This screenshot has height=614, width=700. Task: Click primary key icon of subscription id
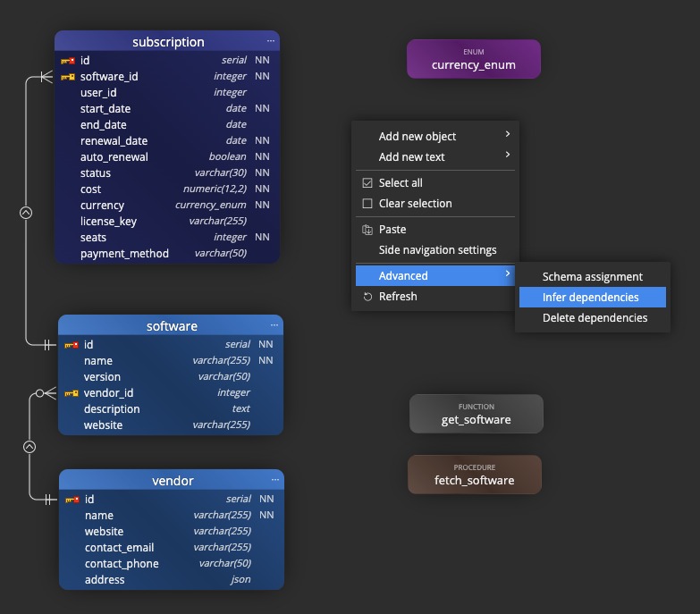pos(68,61)
